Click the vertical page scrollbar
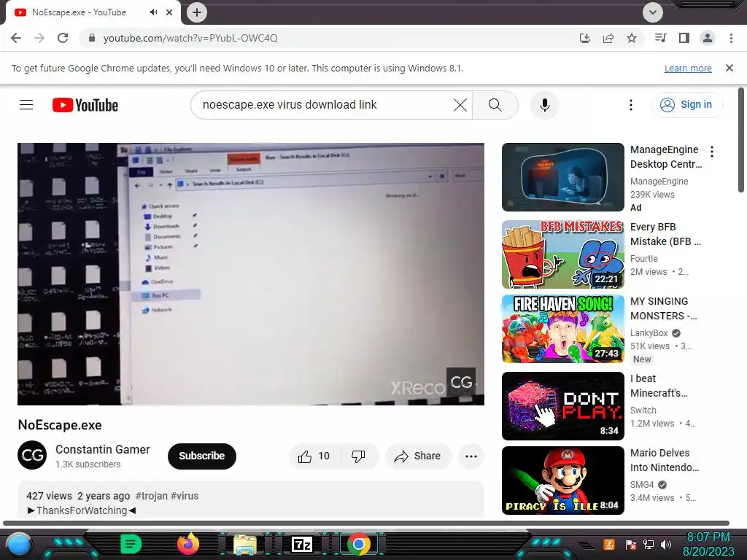 [x=741, y=141]
